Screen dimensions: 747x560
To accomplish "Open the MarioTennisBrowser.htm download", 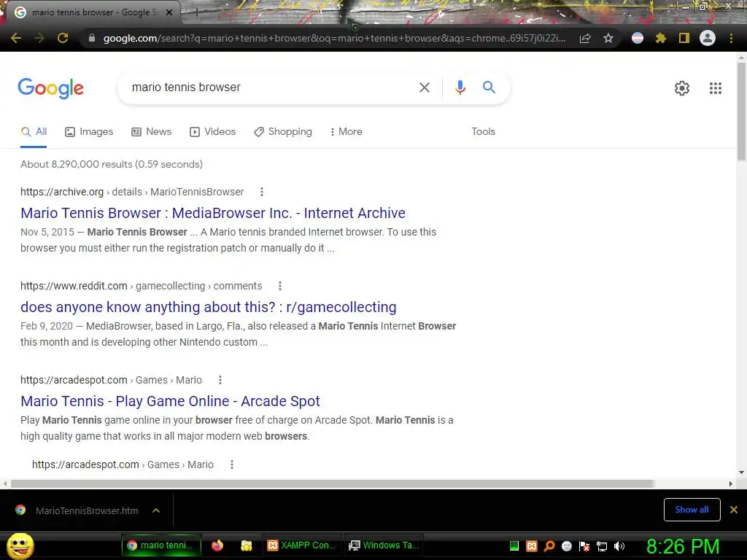I will (87, 510).
